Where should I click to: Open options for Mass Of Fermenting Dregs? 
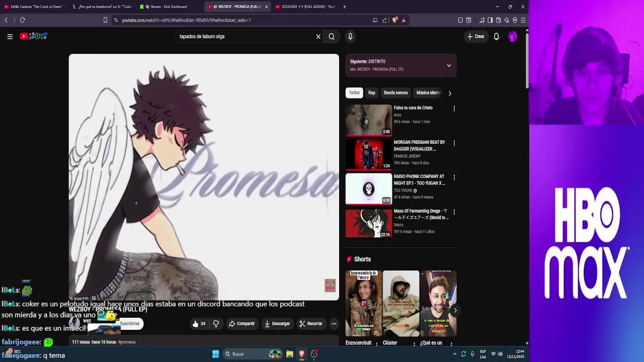(454, 212)
